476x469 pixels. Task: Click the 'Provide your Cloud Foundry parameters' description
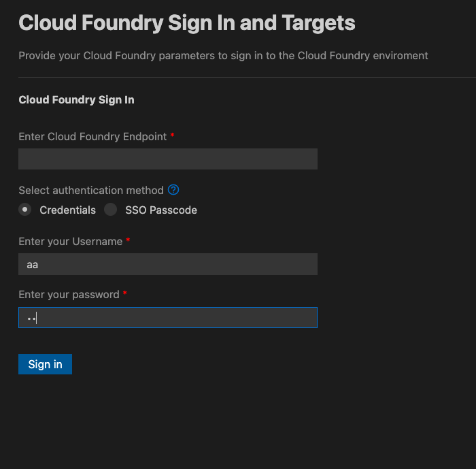point(223,56)
